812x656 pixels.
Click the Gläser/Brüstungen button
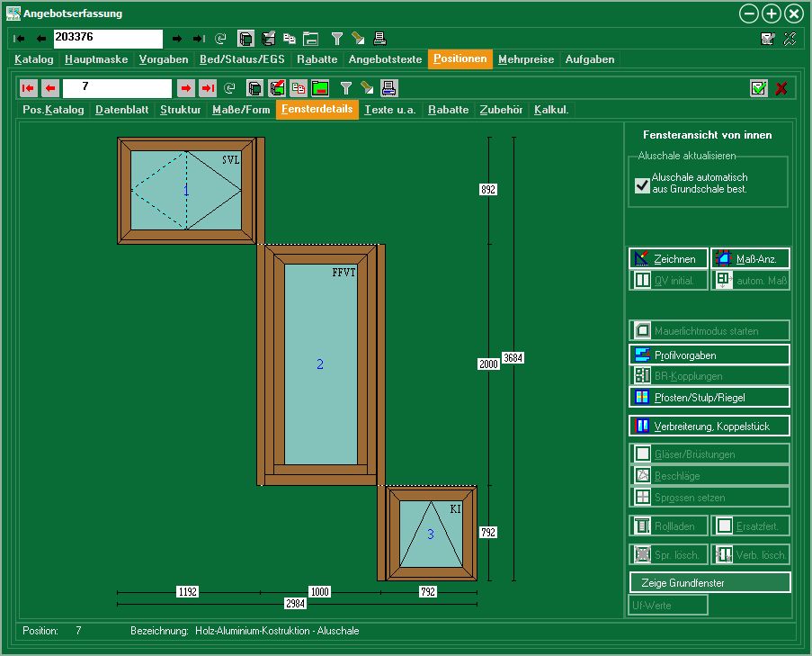coord(709,454)
